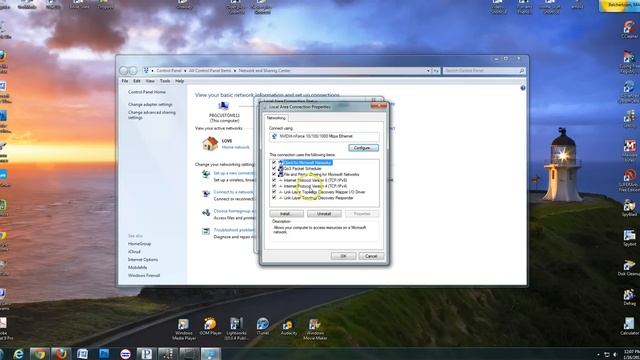Screen dimensions: 640x360
Task: Click the Connect to a network icon
Action: click(206, 193)
